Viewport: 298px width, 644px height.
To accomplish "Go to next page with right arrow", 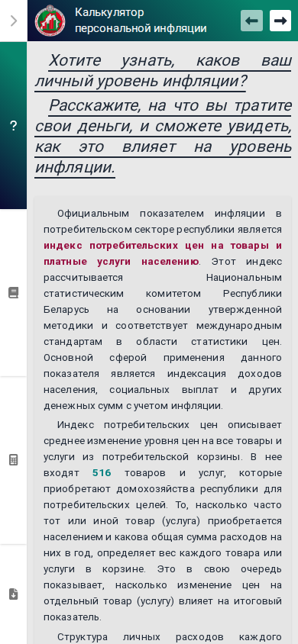I will tap(280, 21).
